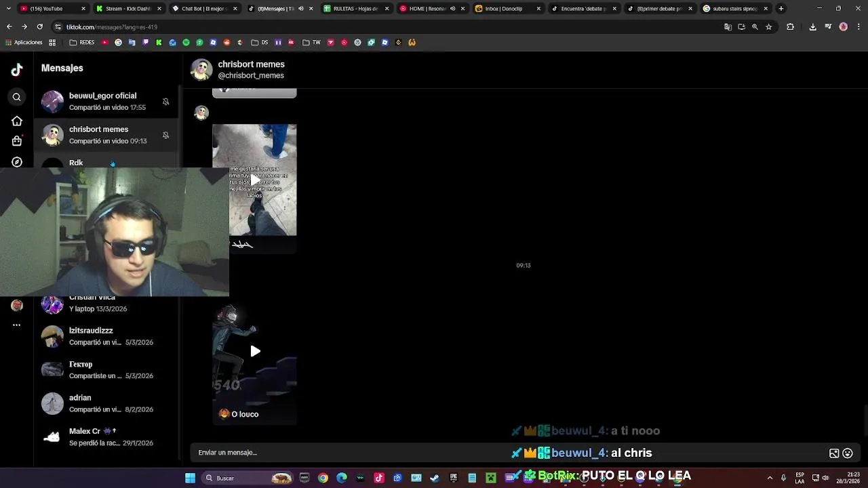The height and width of the screenshot is (488, 868).
Task: Open Steam from the taskbar
Action: 435,478
